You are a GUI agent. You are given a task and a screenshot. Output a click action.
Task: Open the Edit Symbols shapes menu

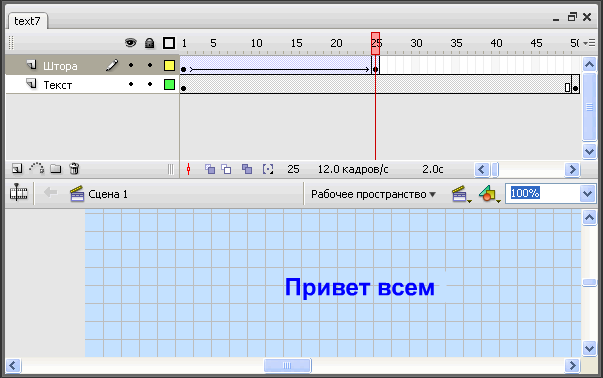(489, 194)
